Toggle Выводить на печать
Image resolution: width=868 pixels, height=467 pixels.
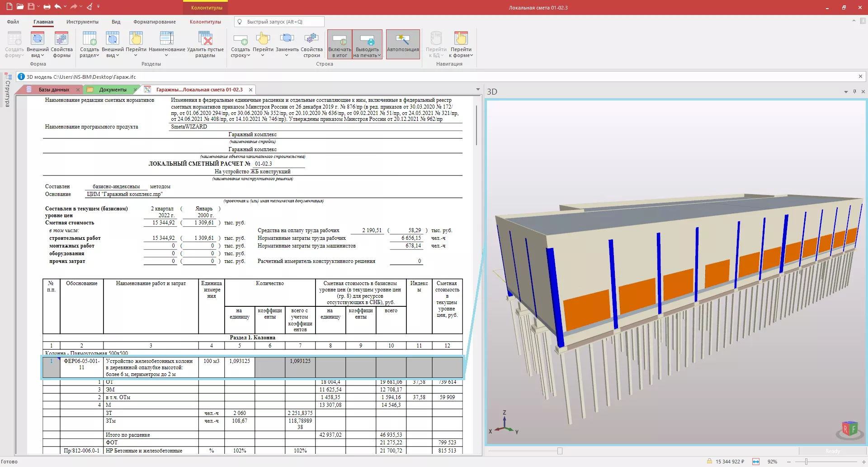367,44
